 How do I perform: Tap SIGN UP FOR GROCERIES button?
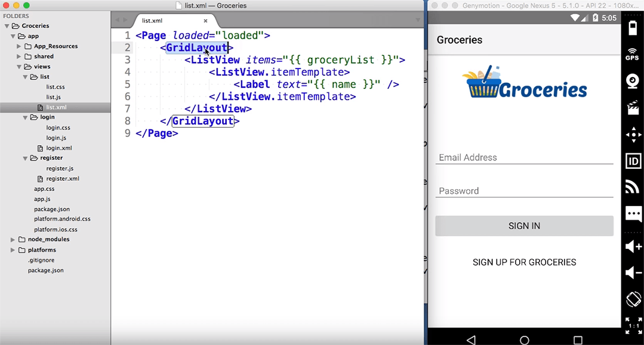click(x=525, y=262)
